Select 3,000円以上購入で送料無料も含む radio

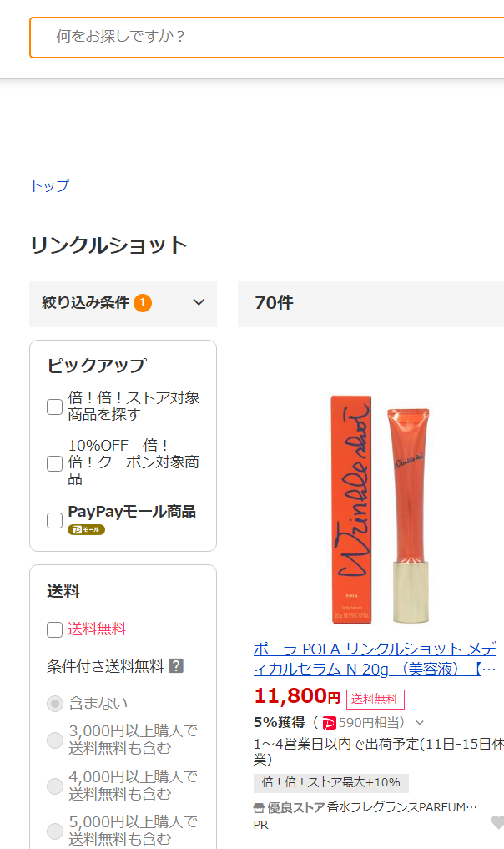55,740
